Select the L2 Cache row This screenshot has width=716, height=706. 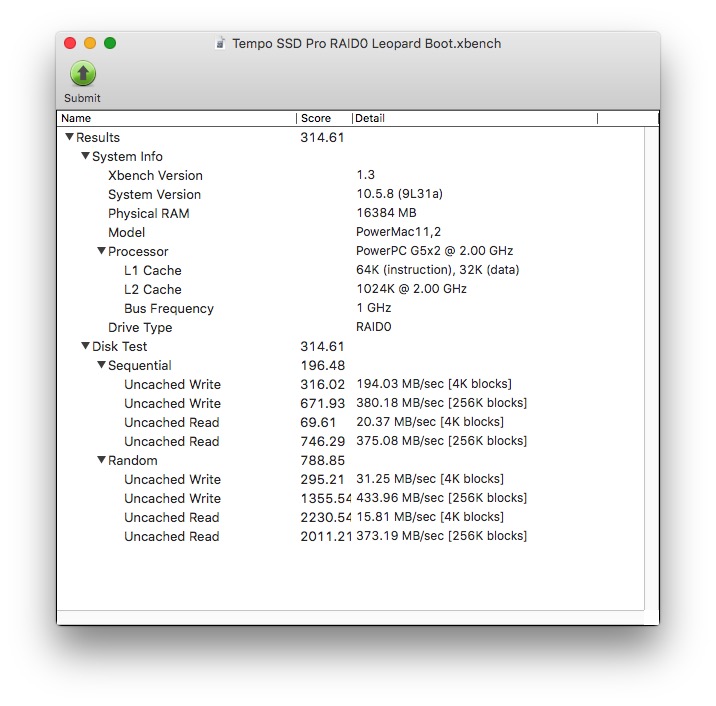click(x=351, y=289)
